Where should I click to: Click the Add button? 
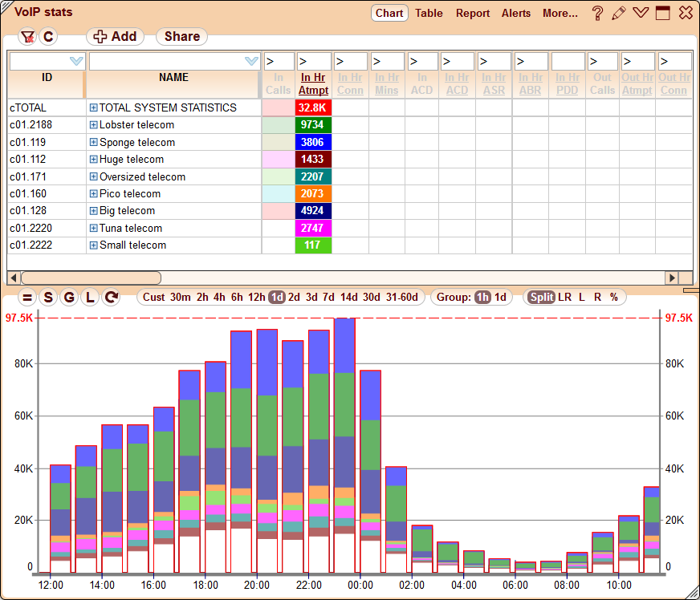click(x=116, y=37)
